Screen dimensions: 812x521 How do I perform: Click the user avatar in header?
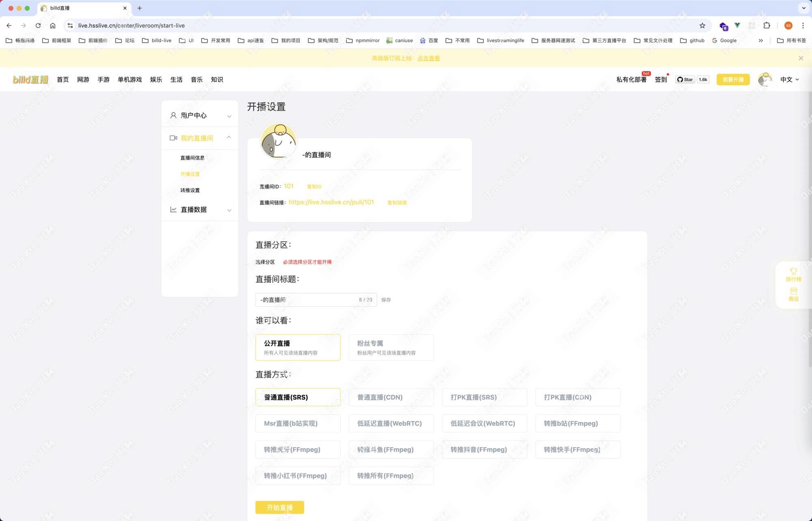[x=765, y=79]
